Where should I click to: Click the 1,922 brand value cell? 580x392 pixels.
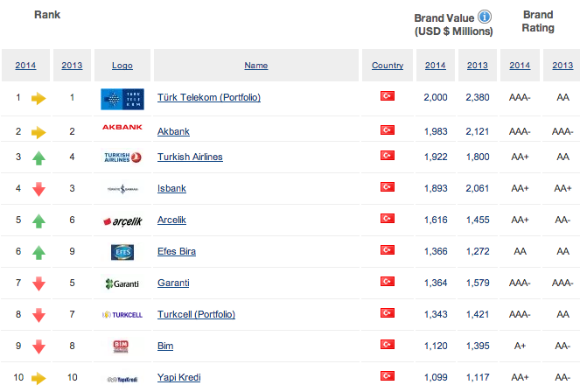[x=436, y=157]
